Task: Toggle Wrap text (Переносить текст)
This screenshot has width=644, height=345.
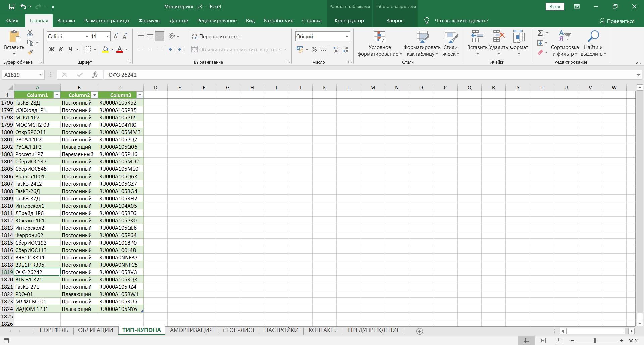Action: pyautogui.click(x=216, y=36)
